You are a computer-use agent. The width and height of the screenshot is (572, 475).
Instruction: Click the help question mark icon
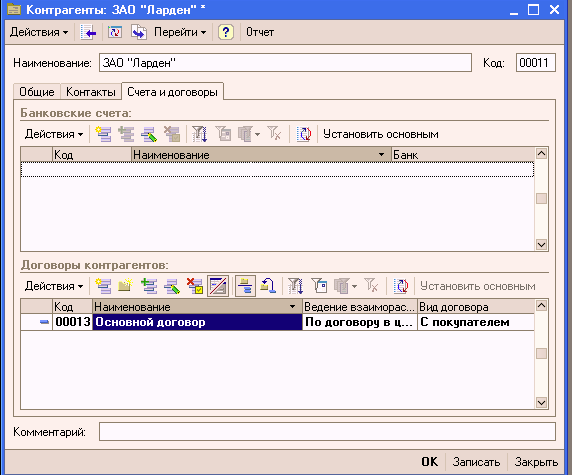coord(225,32)
